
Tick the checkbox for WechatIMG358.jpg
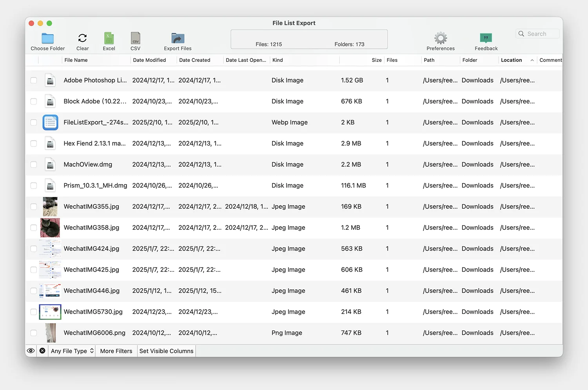pyautogui.click(x=34, y=227)
